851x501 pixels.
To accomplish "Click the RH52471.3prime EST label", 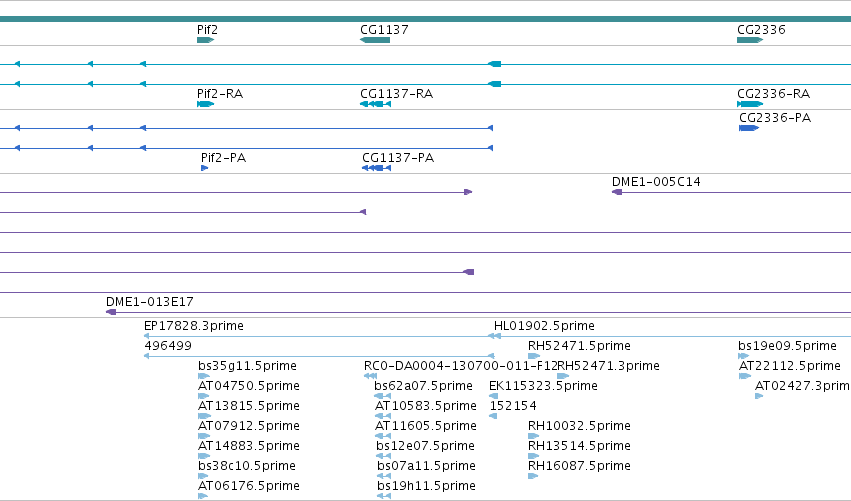I will click(608, 366).
